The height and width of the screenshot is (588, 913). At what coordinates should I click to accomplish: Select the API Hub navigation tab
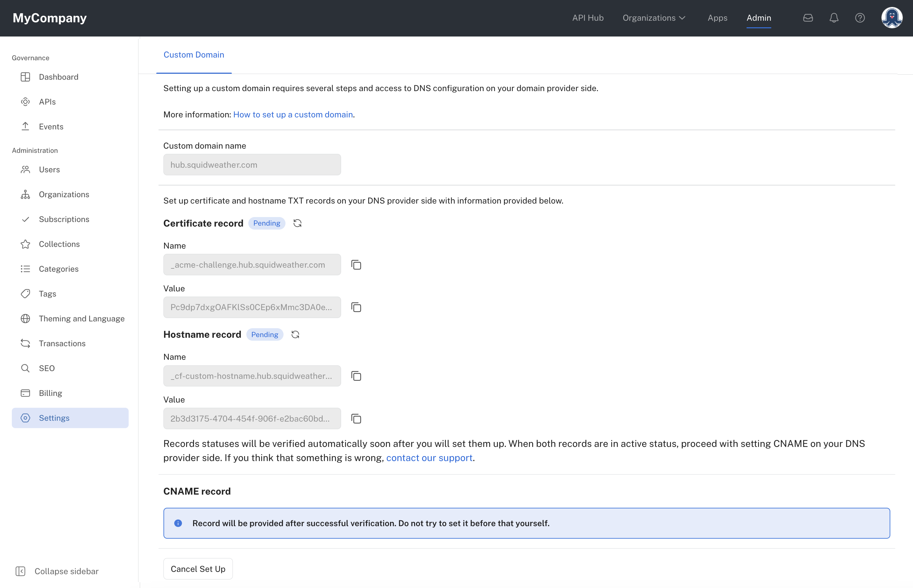(588, 18)
